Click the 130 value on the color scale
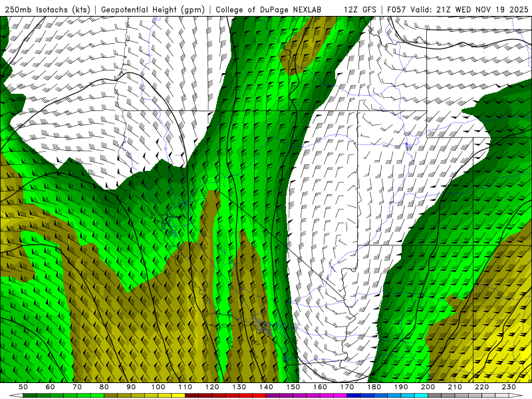 (239, 387)
